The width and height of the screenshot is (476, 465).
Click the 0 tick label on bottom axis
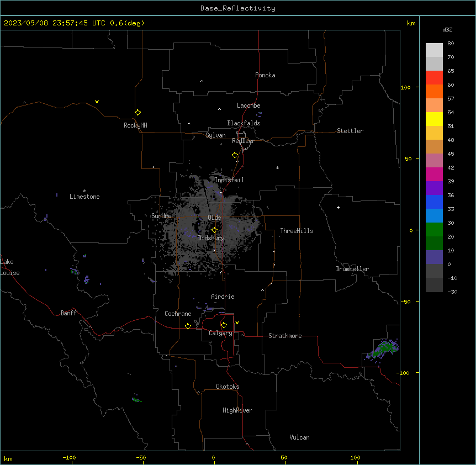coord(213,457)
